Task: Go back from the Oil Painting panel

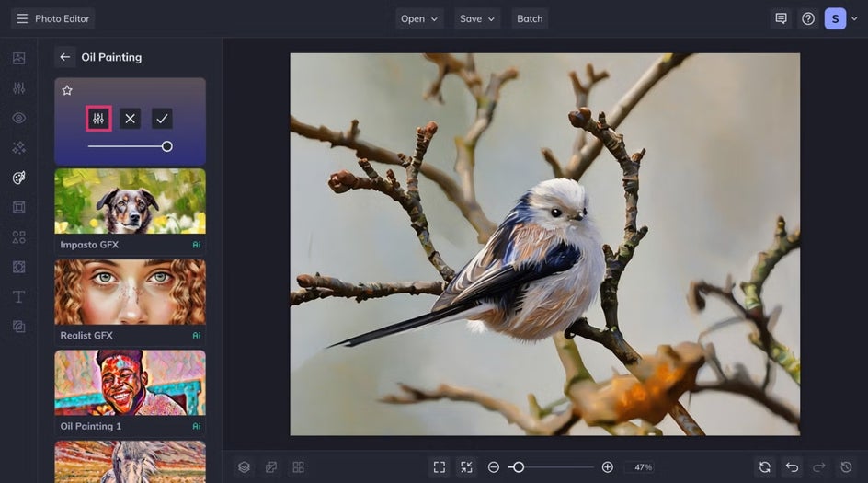Action: [x=64, y=57]
